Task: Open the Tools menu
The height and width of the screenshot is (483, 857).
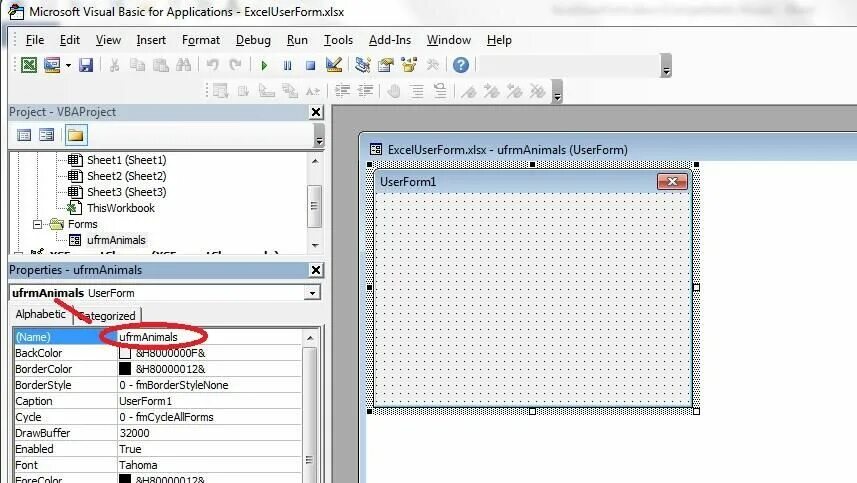Action: (x=338, y=40)
